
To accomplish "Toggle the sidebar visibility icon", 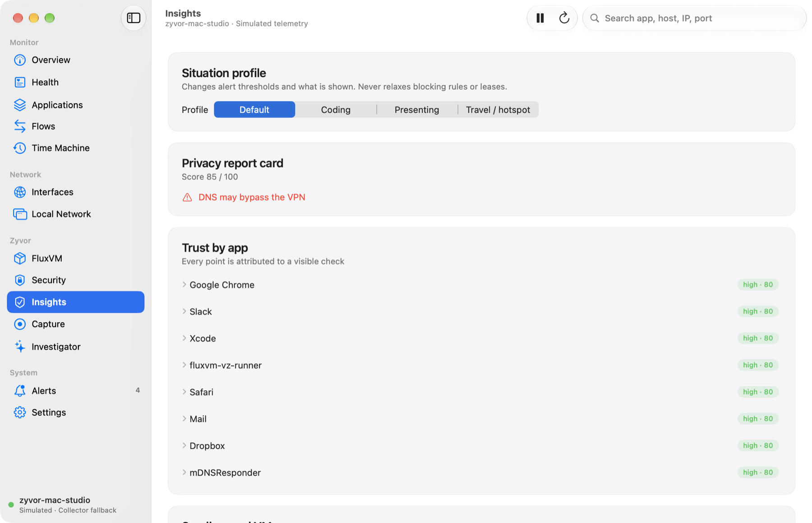I will (134, 18).
